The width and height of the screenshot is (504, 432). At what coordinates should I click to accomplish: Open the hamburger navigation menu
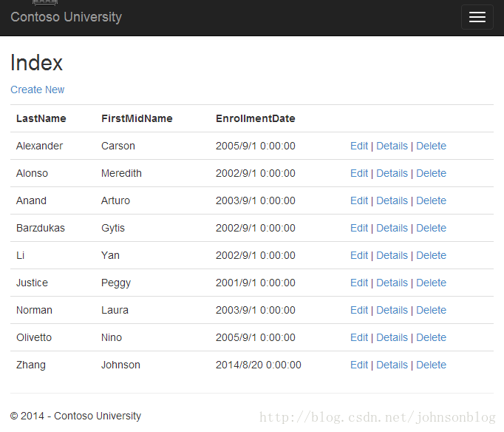tap(477, 17)
